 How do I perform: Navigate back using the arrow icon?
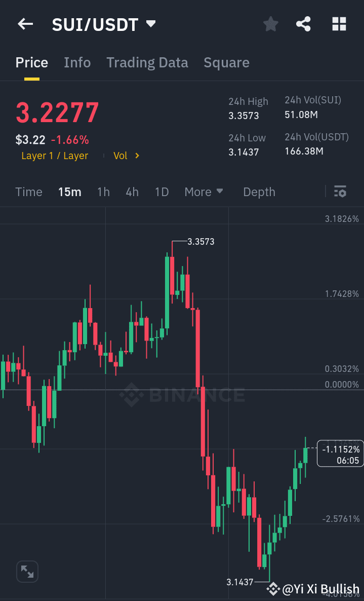point(25,24)
